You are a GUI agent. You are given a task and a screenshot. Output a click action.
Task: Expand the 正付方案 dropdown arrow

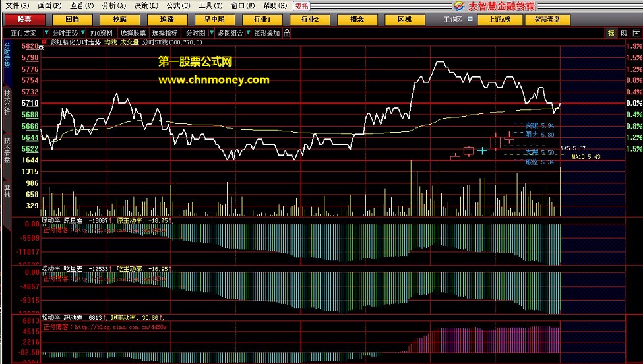pyautogui.click(x=46, y=33)
